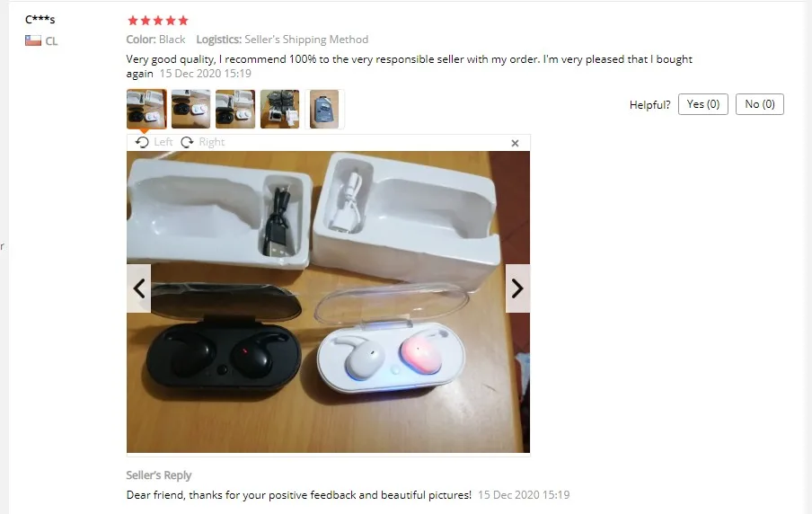Click the CL country code label
This screenshot has width=812, height=514.
51,41
